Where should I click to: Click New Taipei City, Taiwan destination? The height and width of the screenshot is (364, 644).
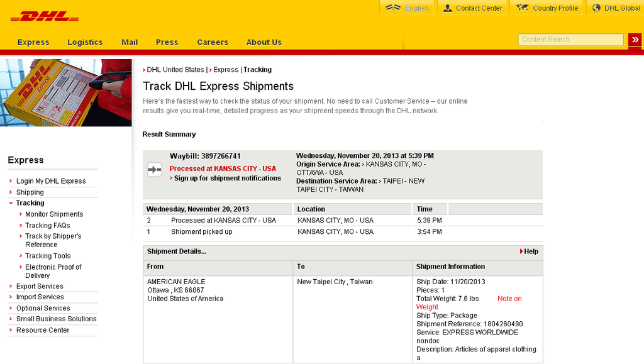335,282
